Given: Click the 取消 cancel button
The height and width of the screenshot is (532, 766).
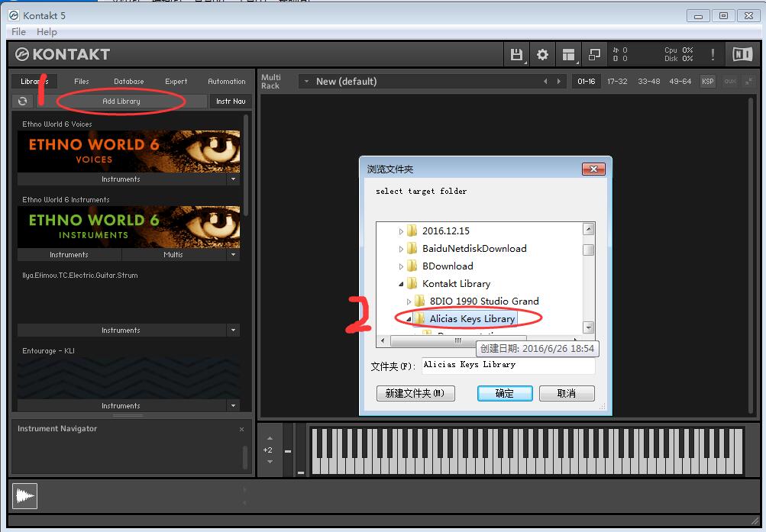Looking at the screenshot, I should (x=567, y=393).
